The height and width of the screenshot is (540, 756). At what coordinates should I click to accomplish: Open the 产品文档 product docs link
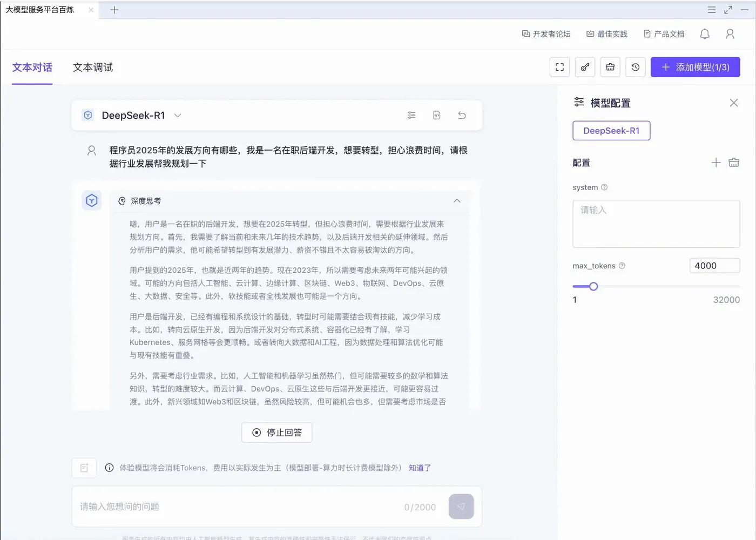point(664,34)
